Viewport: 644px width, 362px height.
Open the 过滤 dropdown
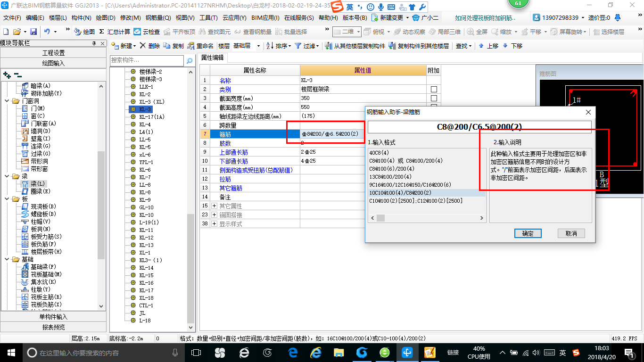click(x=307, y=46)
